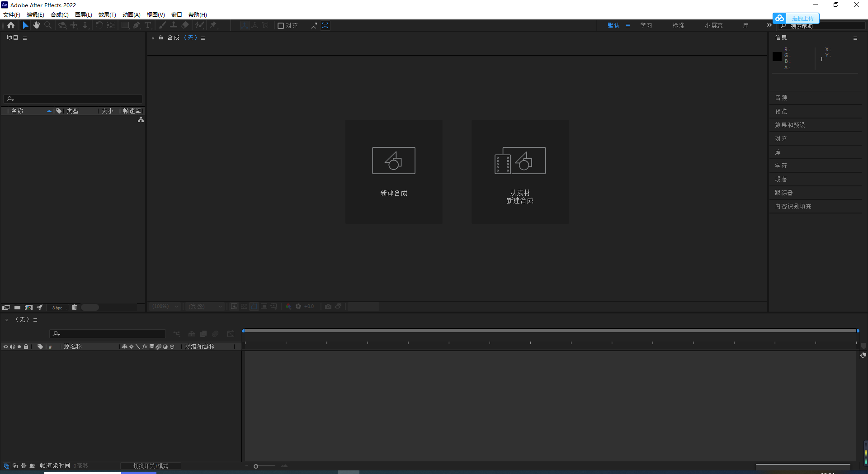Select the Roto Brush tool

[200, 25]
